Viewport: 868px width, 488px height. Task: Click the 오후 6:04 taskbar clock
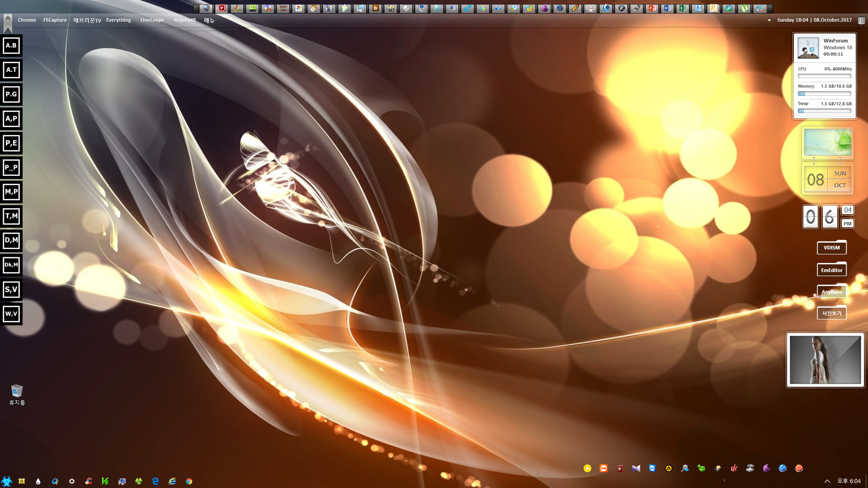coord(849,482)
